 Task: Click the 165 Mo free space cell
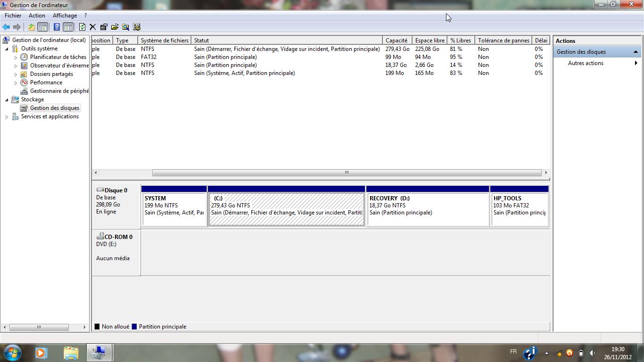coord(424,73)
